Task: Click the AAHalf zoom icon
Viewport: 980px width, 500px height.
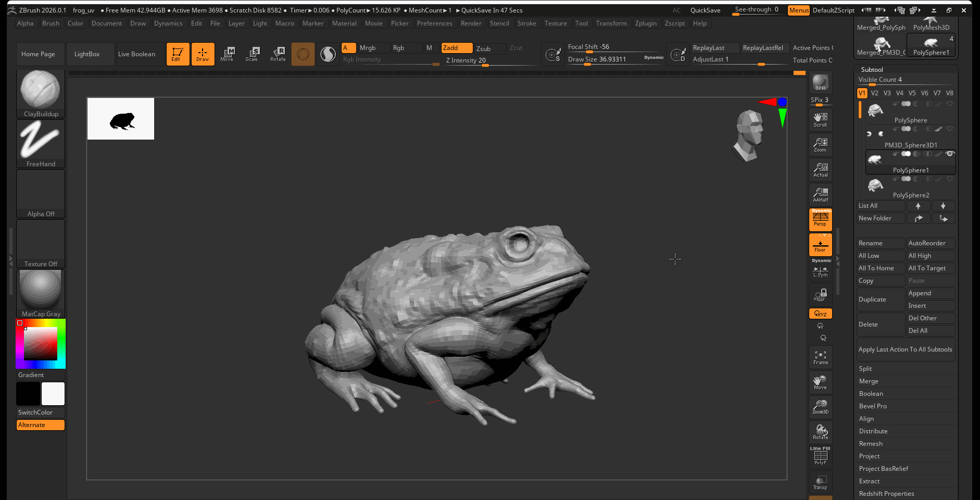Action: 820,195
